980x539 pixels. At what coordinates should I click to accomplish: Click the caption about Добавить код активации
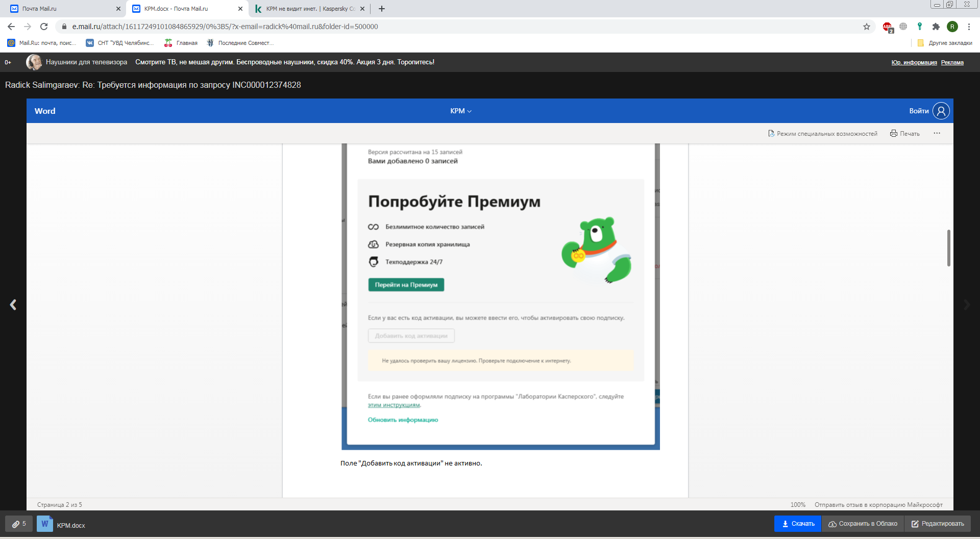411,463
